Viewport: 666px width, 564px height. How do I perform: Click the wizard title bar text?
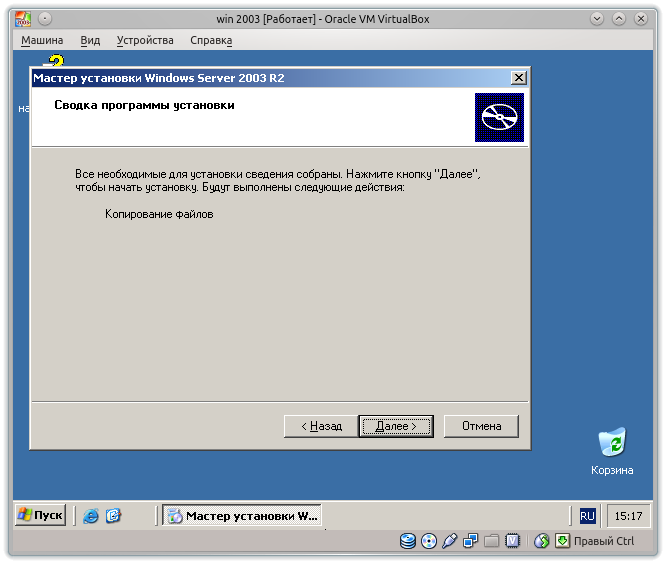[159, 78]
